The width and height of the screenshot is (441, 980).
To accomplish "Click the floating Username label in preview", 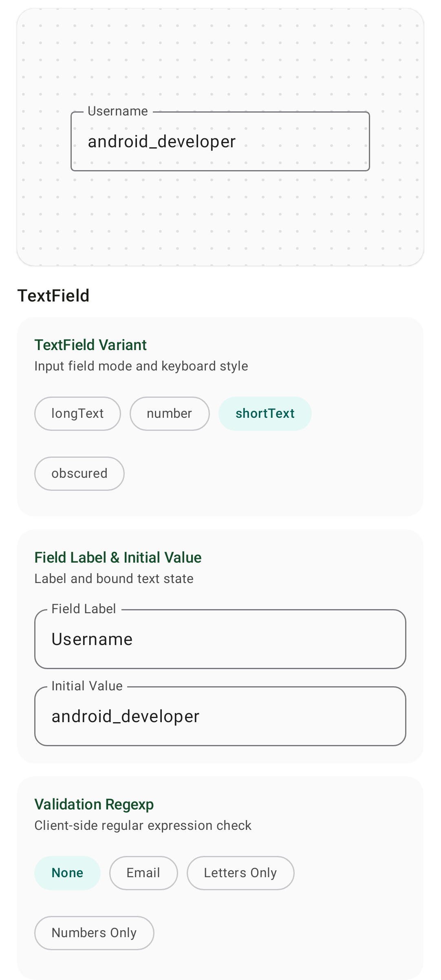I will (x=118, y=111).
